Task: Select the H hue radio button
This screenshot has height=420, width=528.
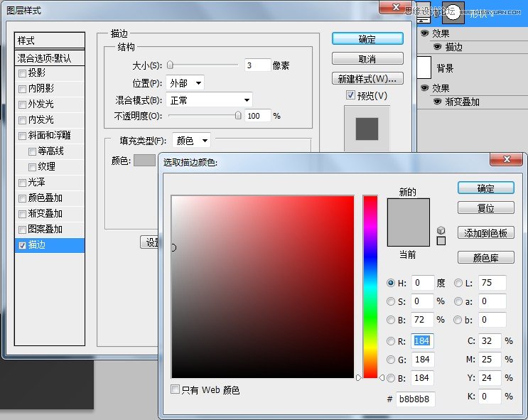Action: (x=391, y=283)
